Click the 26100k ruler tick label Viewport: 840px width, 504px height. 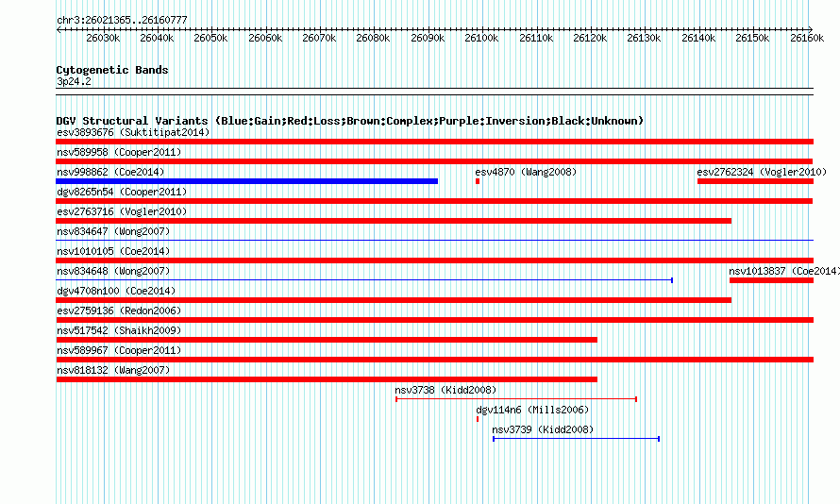[481, 38]
